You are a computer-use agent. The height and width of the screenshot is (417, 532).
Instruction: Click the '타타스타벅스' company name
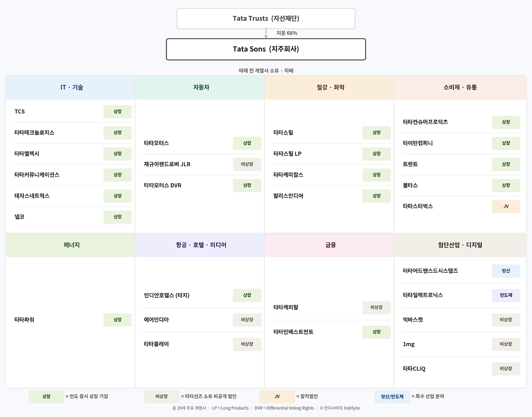(x=418, y=206)
